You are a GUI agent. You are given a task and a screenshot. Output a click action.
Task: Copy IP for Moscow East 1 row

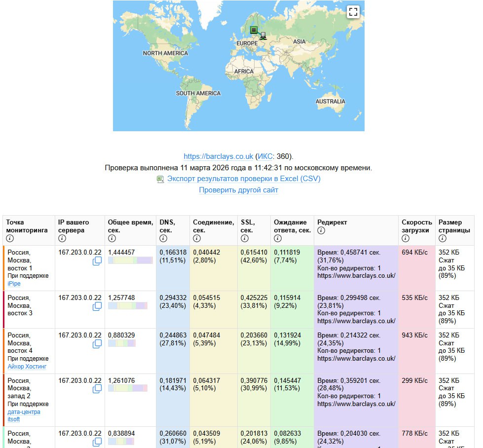(x=97, y=261)
